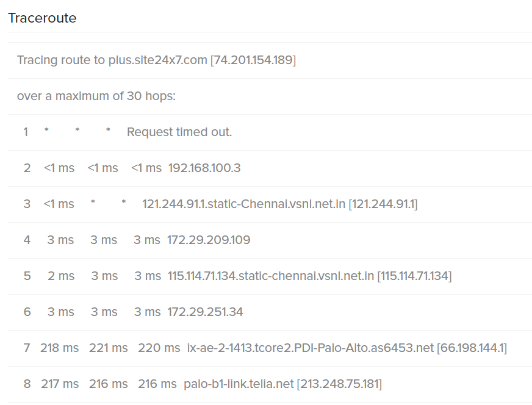532x405 pixels.
Task: Click the bracketed IP [66.198.144.1]
Action: click(472, 348)
